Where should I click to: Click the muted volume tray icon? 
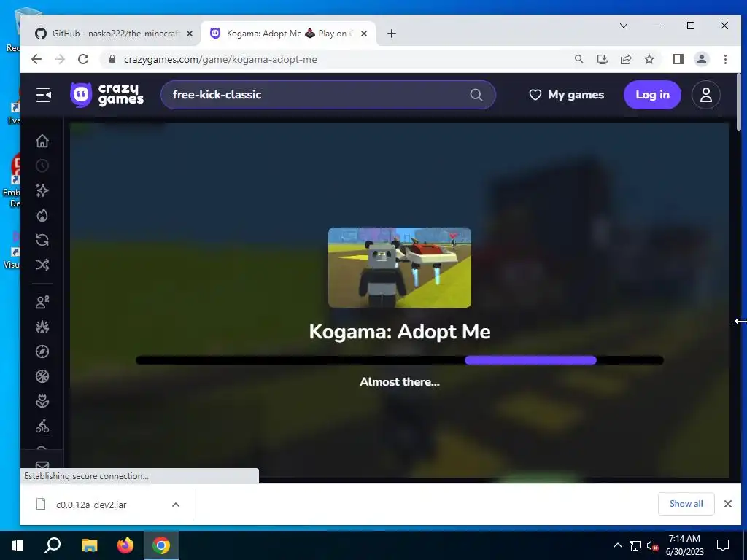[x=653, y=545]
